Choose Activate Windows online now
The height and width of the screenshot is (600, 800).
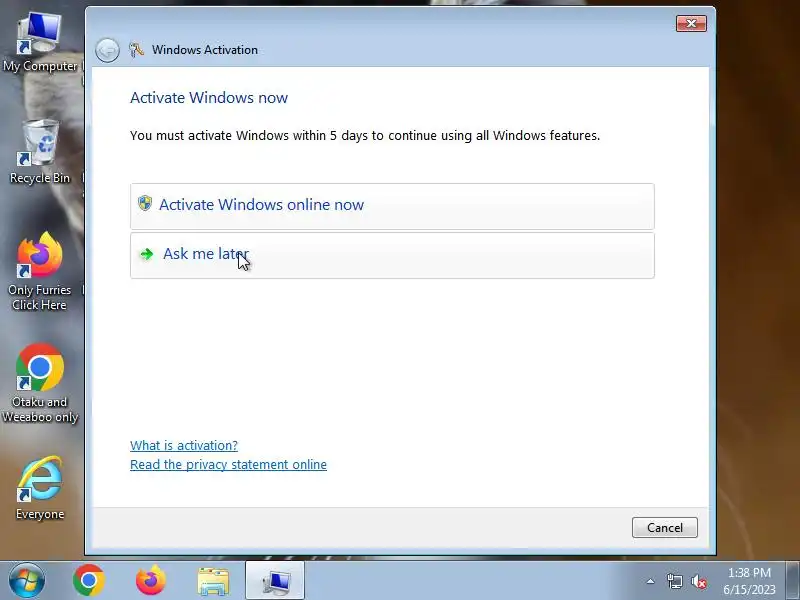pyautogui.click(x=392, y=206)
